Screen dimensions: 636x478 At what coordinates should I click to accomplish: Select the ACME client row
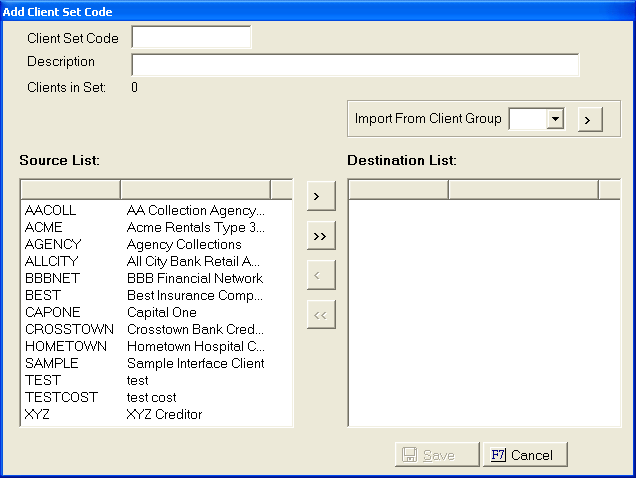(x=44, y=228)
